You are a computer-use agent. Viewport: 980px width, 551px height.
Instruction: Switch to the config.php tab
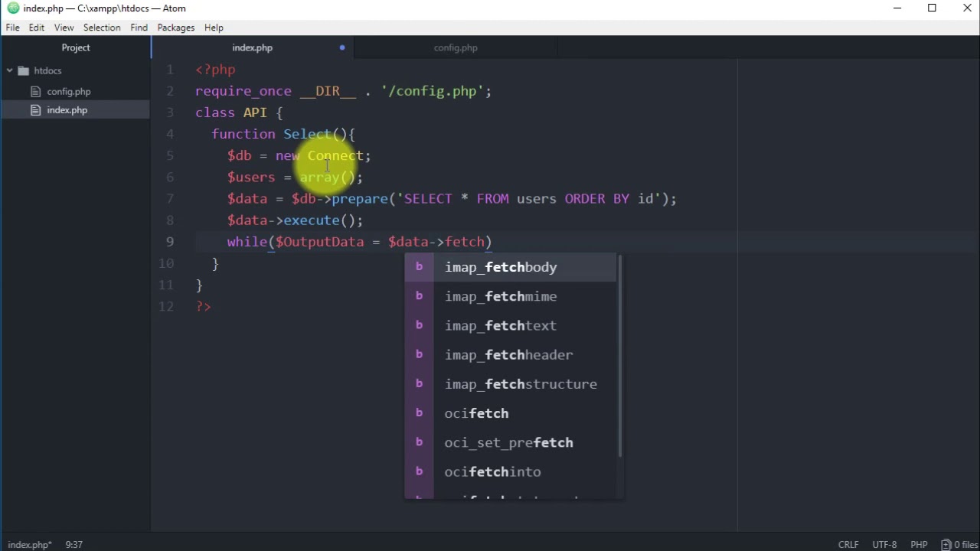[x=456, y=47]
